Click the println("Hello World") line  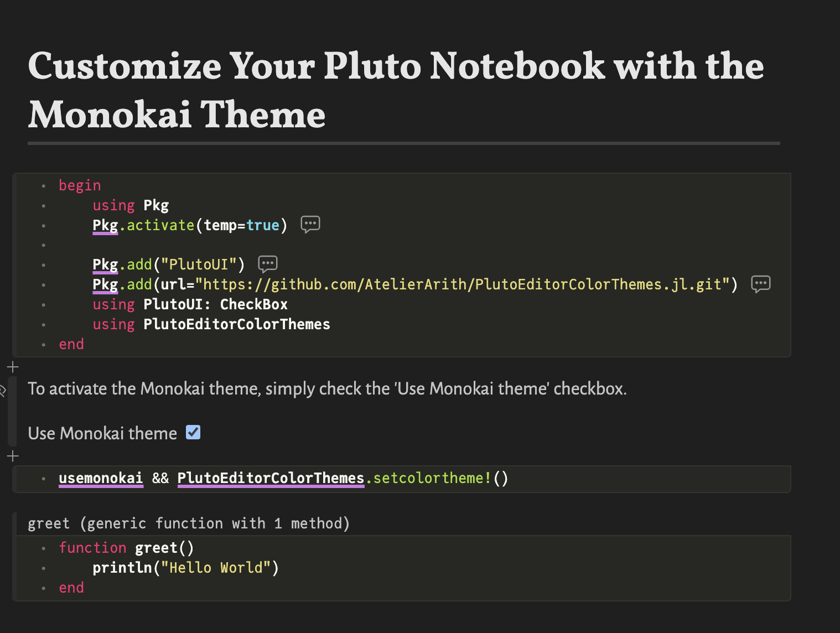(x=186, y=568)
